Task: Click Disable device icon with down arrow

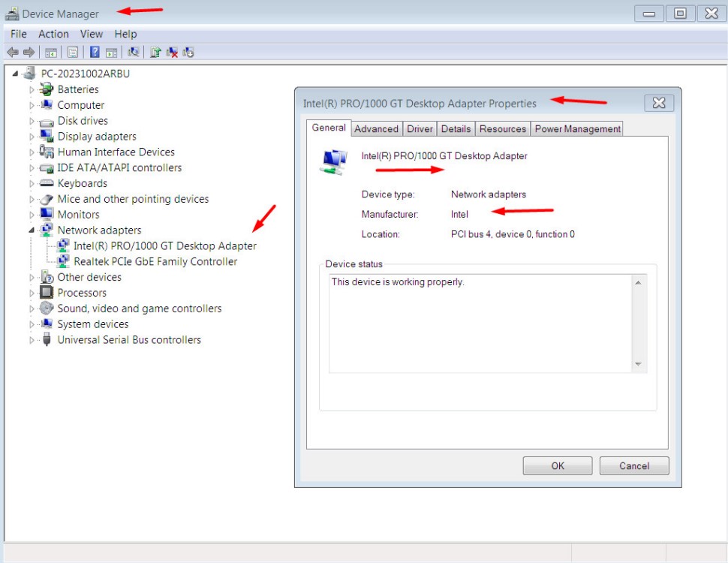Action: point(188,53)
